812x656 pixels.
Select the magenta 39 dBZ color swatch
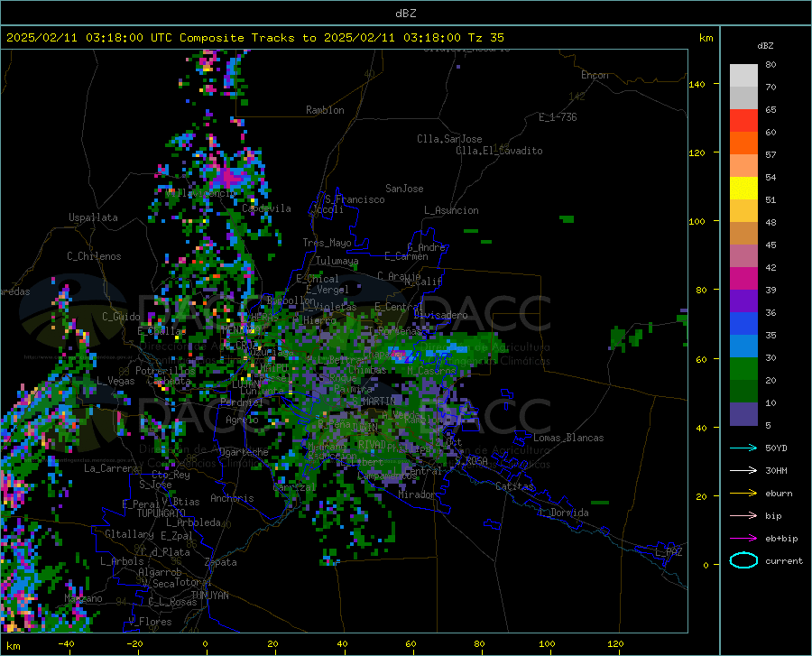743,279
